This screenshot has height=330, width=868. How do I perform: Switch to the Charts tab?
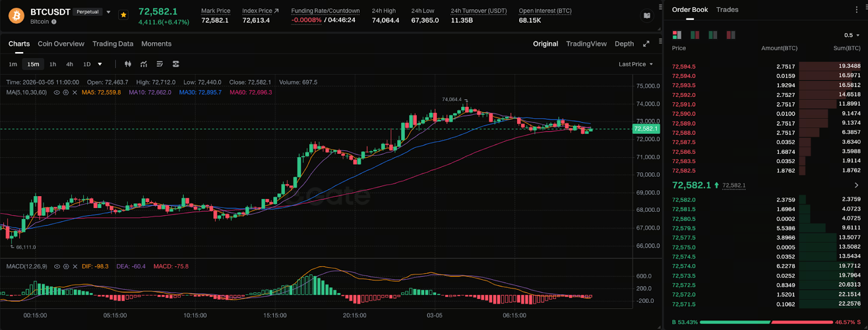19,44
